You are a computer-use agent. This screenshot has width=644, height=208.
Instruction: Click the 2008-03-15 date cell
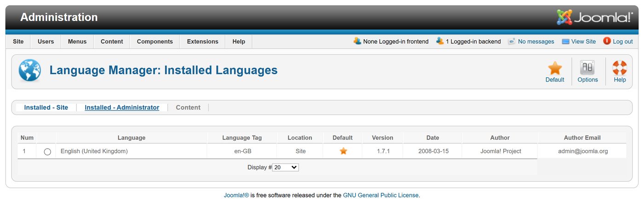point(432,151)
